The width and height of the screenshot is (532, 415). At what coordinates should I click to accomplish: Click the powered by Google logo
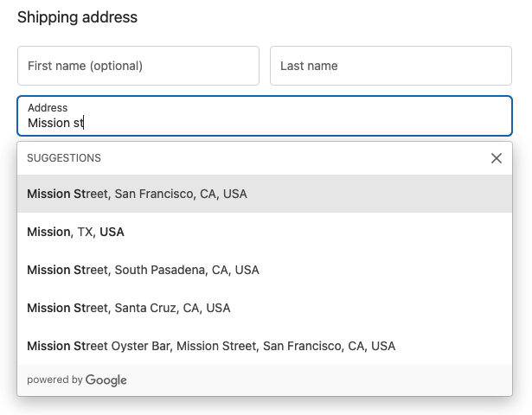coord(77,380)
